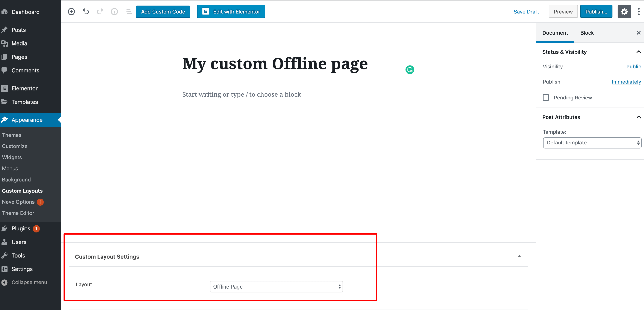
Task: Open Neve Options in the Appearance submenu
Action: [x=18, y=202]
